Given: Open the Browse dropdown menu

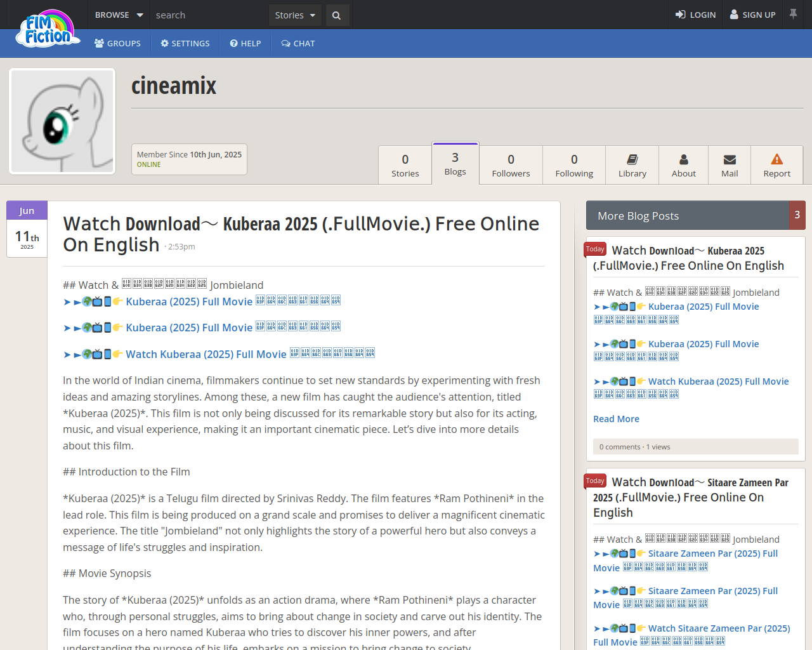Looking at the screenshot, I should tap(119, 15).
